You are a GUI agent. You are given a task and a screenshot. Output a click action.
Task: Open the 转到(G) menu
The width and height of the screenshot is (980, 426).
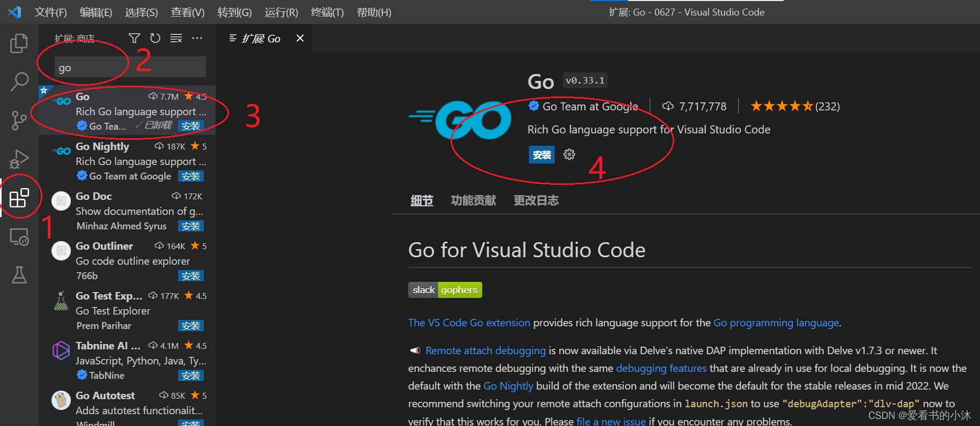234,12
